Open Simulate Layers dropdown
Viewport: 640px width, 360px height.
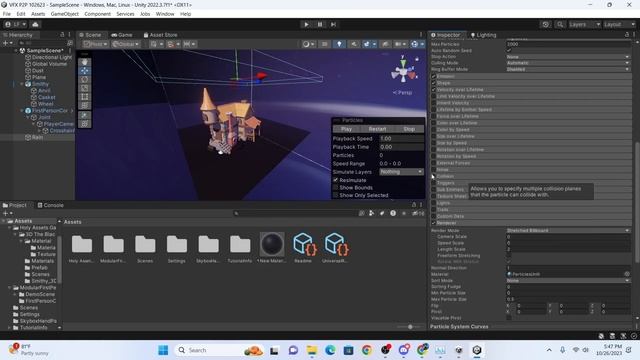[401, 172]
